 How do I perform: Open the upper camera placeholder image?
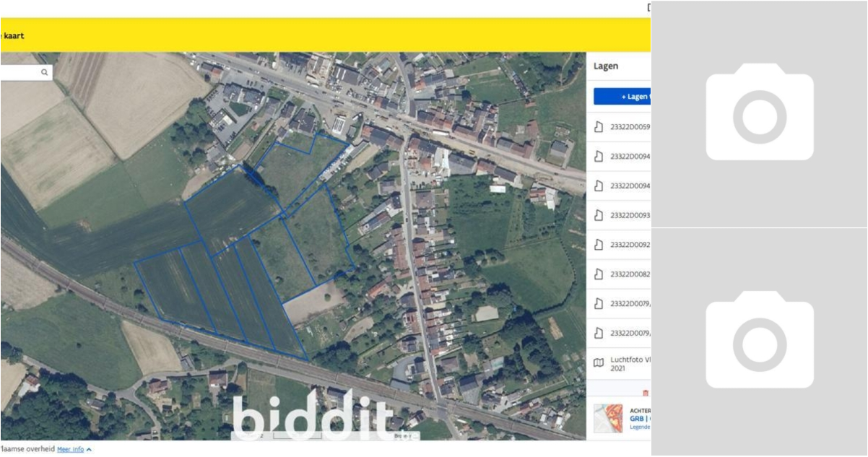click(x=759, y=114)
